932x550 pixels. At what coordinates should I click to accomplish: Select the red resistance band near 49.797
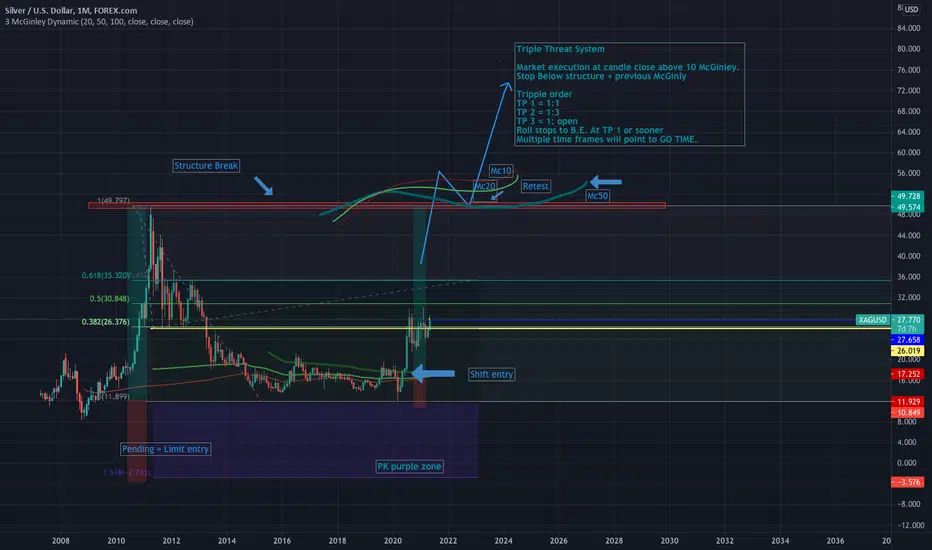coord(377,206)
